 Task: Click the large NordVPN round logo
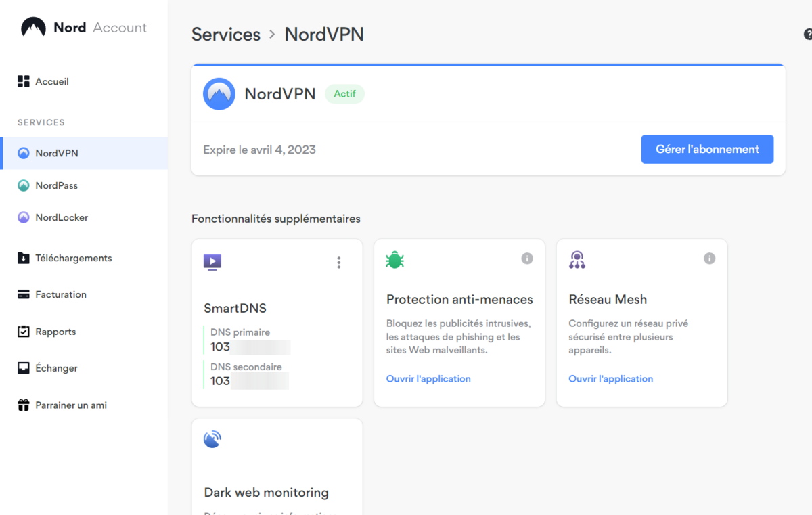[x=219, y=94]
